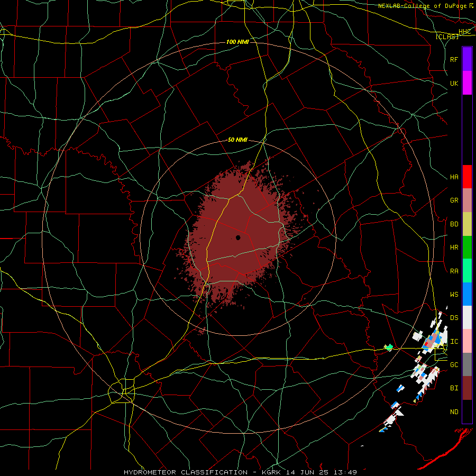Click the small green rain echo near east edge
Screen dimensions: 476x476
[x=389, y=347]
